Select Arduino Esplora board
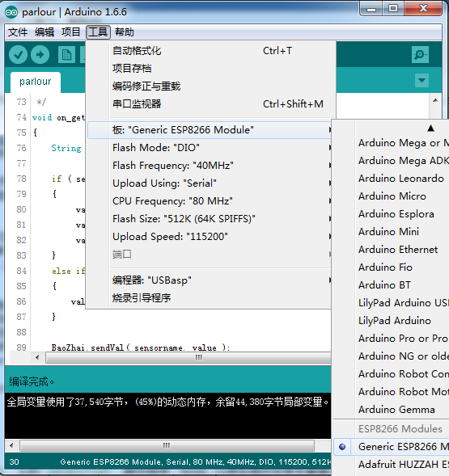Image resolution: width=449 pixels, height=476 pixels. [x=392, y=213]
